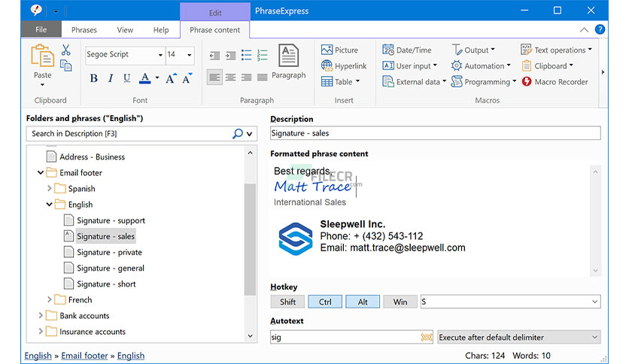Switch to the Phrases ribbon tab

pos(84,30)
